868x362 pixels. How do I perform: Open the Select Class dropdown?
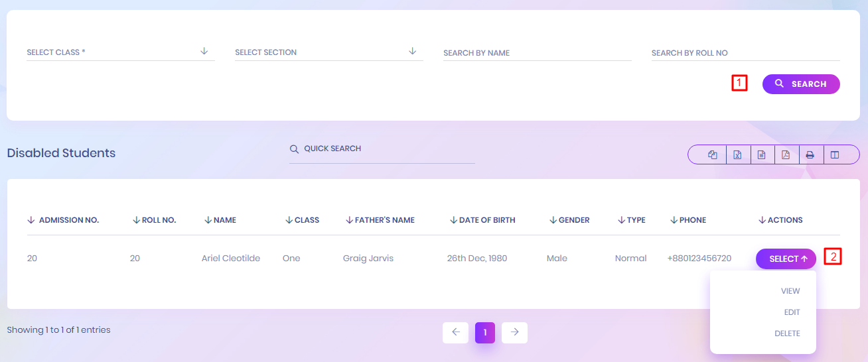[120, 52]
